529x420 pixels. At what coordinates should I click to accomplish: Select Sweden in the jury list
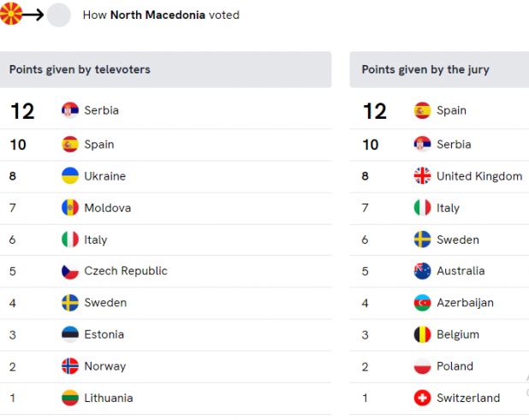[x=439, y=240]
